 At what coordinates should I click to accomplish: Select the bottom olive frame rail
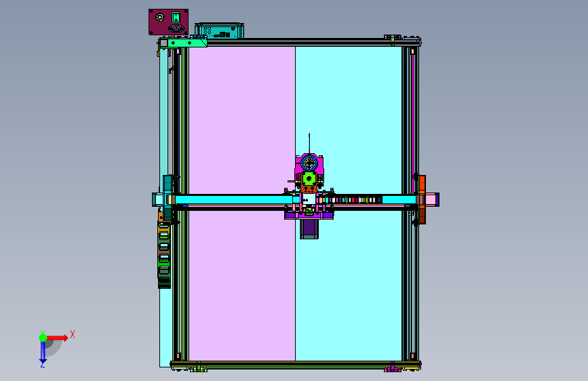click(296, 365)
